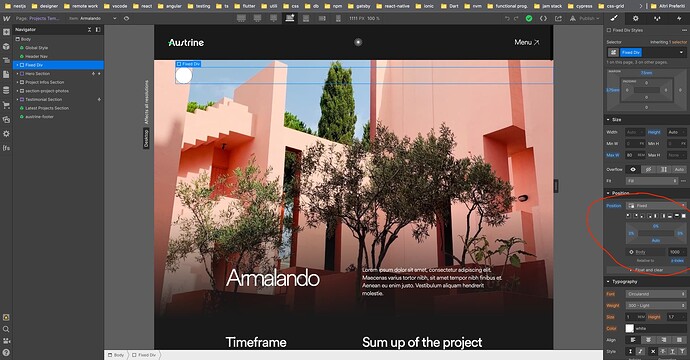This screenshot has width=690, height=360.
Task: Click the white text color swatch
Action: coord(630,328)
